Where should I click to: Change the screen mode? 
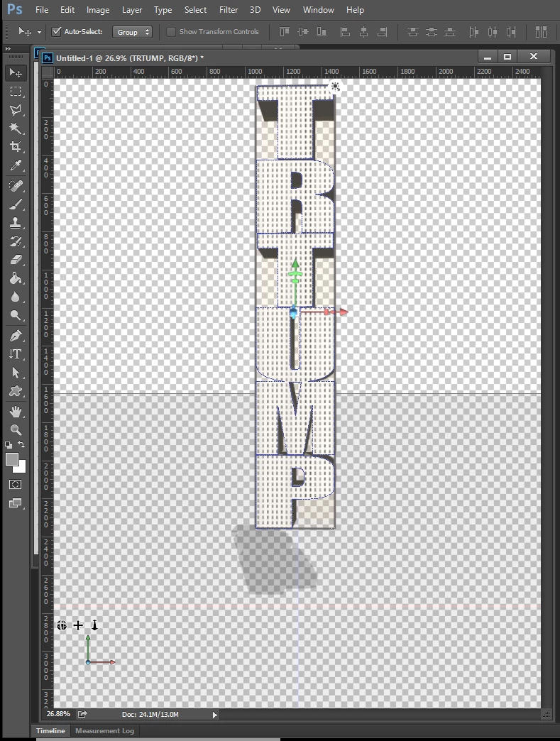tap(16, 503)
